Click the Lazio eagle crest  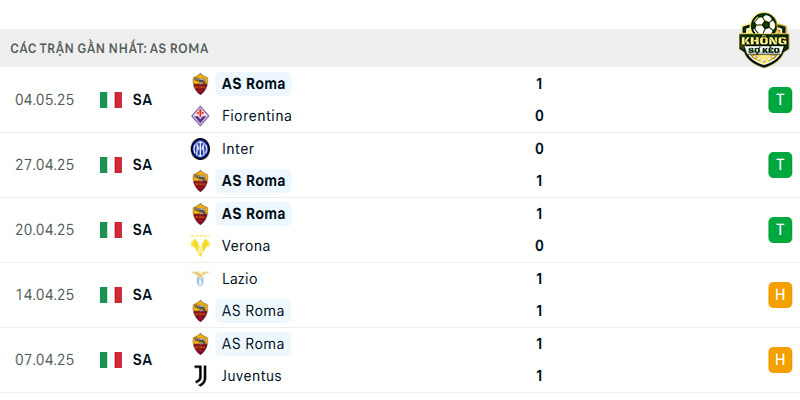click(x=200, y=279)
